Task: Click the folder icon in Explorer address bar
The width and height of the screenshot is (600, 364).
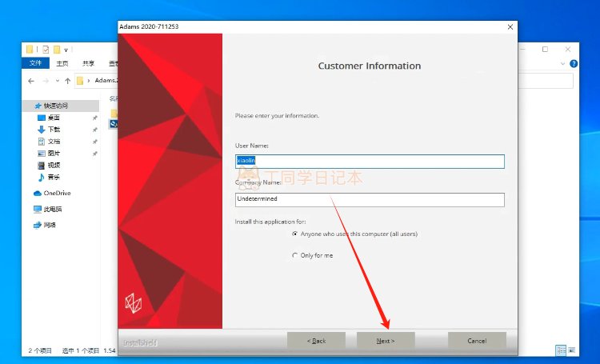Action: tap(80, 81)
